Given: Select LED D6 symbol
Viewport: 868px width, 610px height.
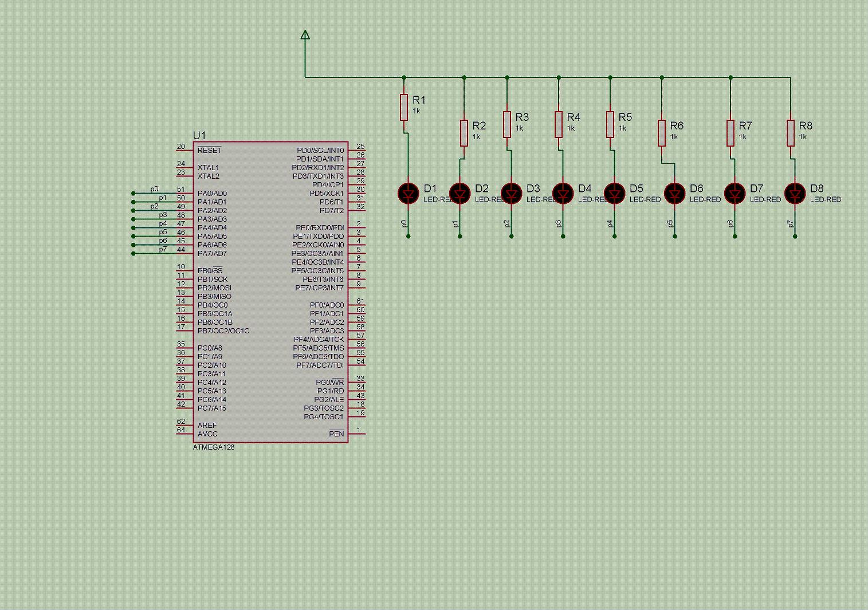Looking at the screenshot, I should click(675, 194).
